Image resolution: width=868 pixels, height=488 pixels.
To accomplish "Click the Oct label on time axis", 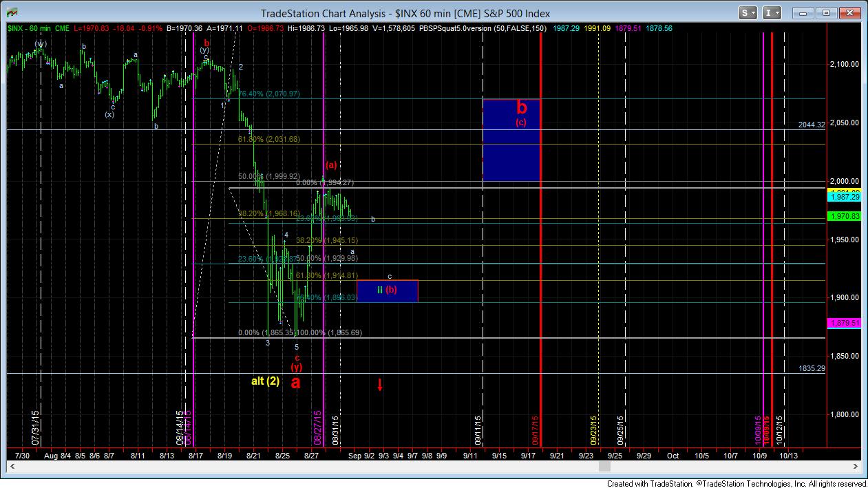I will [673, 455].
